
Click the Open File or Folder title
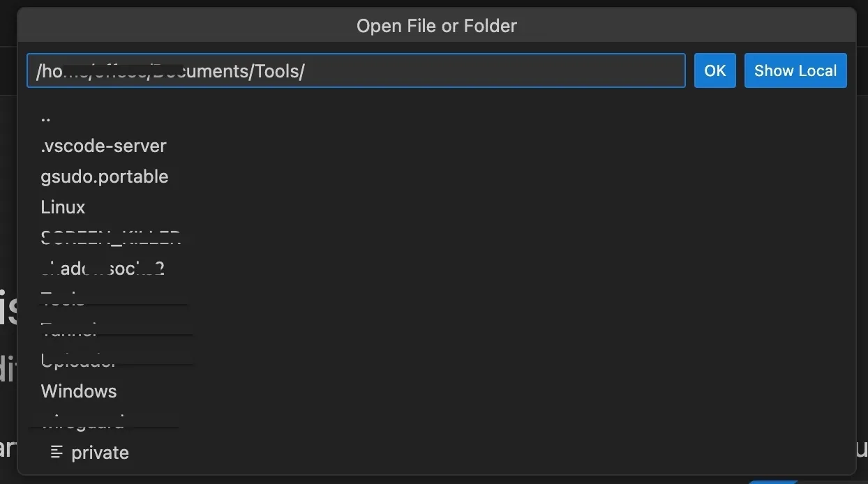point(437,25)
